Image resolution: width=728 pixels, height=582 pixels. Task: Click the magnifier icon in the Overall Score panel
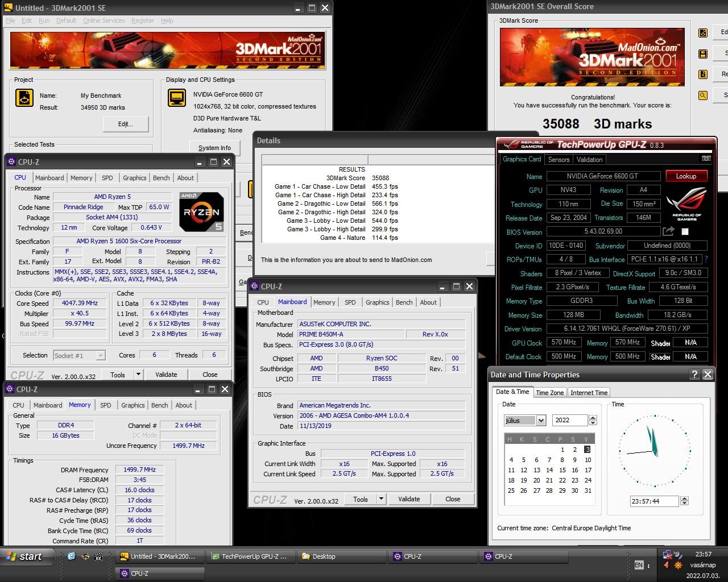coord(703,95)
